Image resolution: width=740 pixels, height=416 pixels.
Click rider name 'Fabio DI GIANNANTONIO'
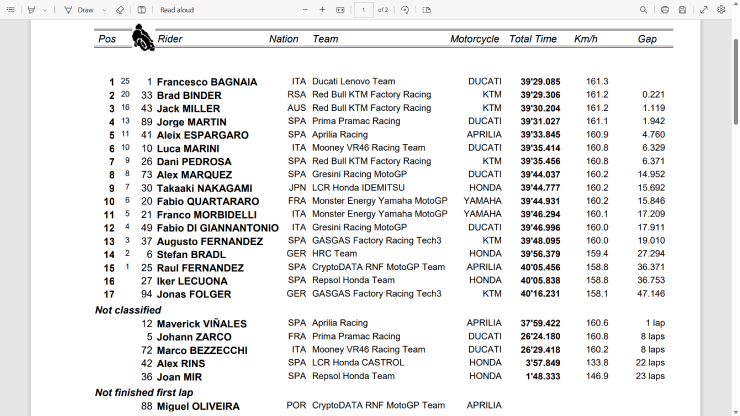[218, 228]
